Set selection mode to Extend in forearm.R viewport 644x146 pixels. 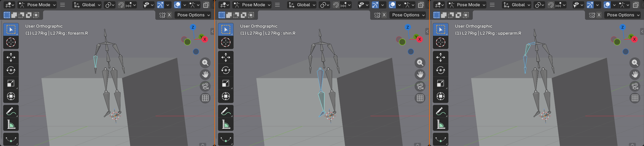pyautogui.click(x=14, y=15)
